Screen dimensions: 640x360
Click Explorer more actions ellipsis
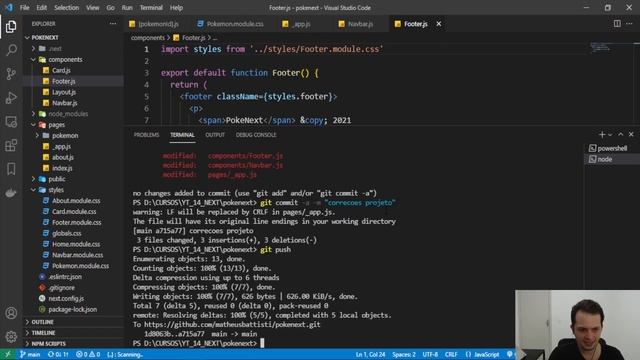tap(113, 24)
